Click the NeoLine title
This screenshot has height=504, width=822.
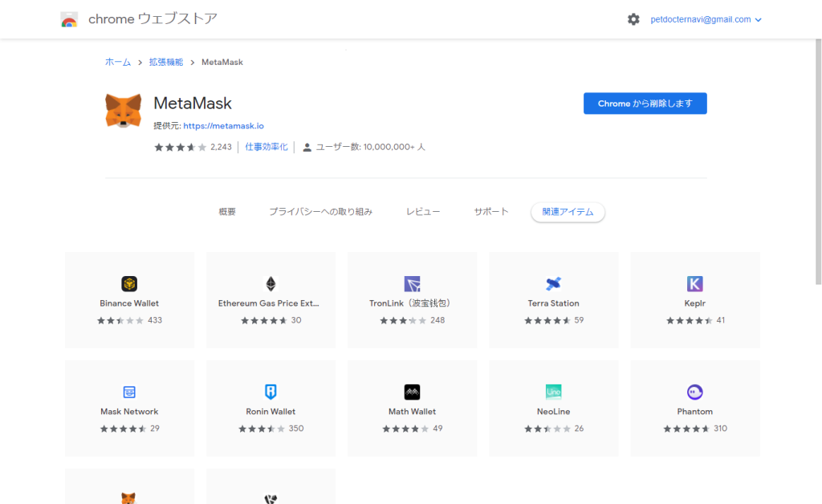(554, 412)
